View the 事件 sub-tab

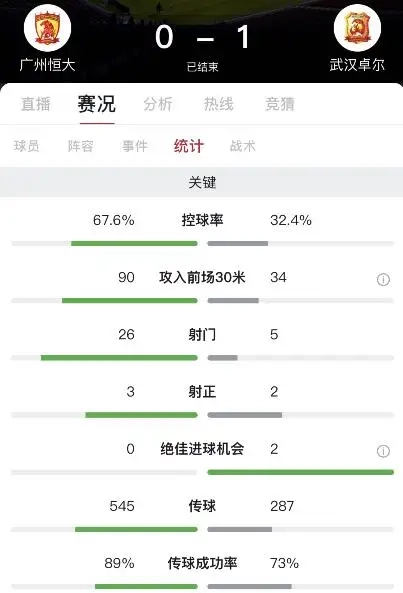pos(135,146)
